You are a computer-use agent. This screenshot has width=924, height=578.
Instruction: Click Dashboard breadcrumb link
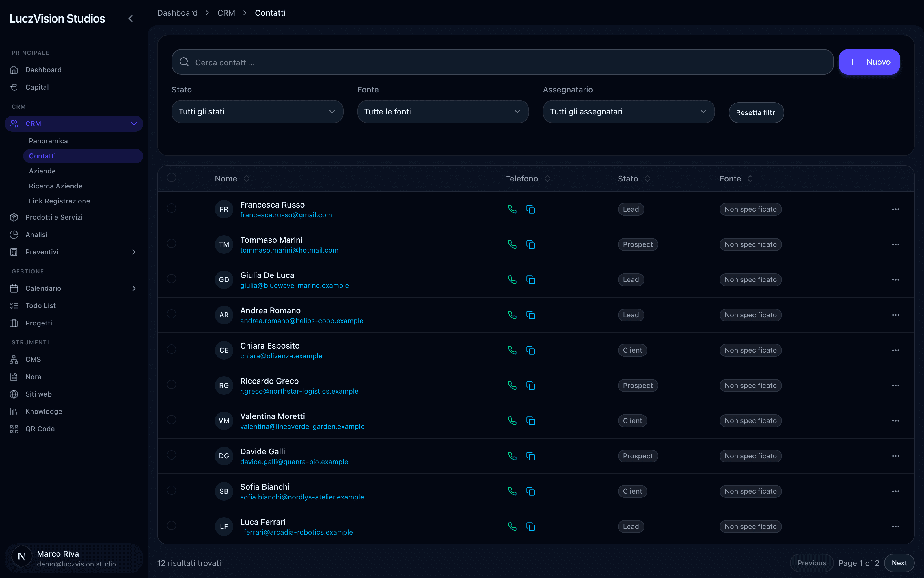coord(178,13)
